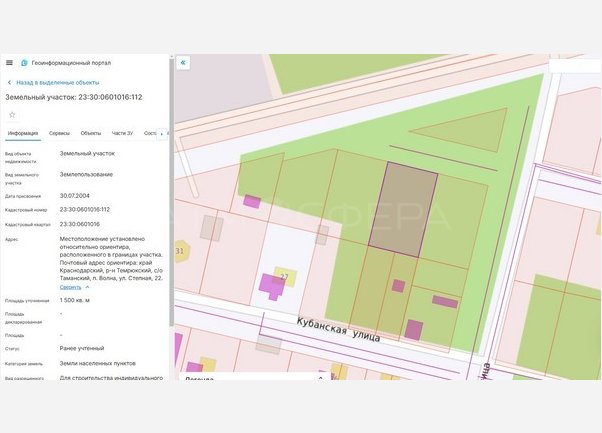Click the status value Ранее учтенный
The width and height of the screenshot is (602, 433).
coord(82,349)
